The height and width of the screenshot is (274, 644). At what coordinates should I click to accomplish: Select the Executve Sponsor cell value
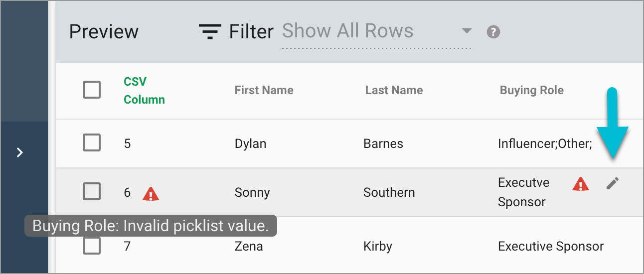[x=523, y=192]
